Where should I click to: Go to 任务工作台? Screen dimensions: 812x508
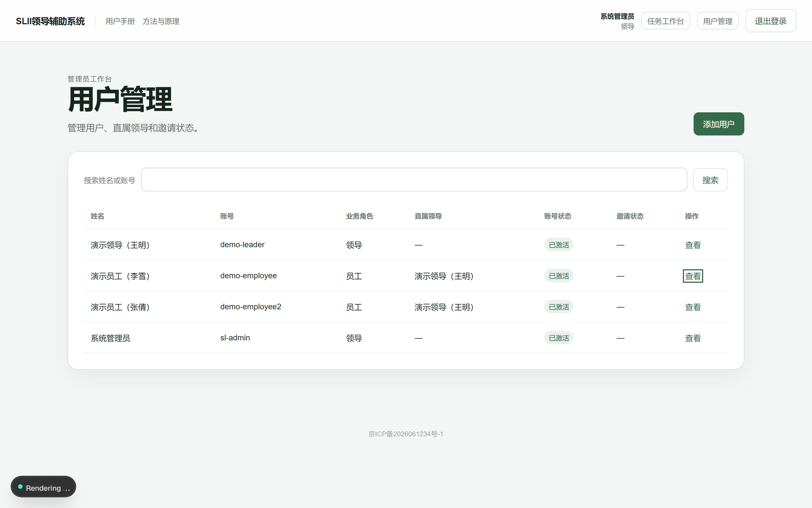click(665, 21)
